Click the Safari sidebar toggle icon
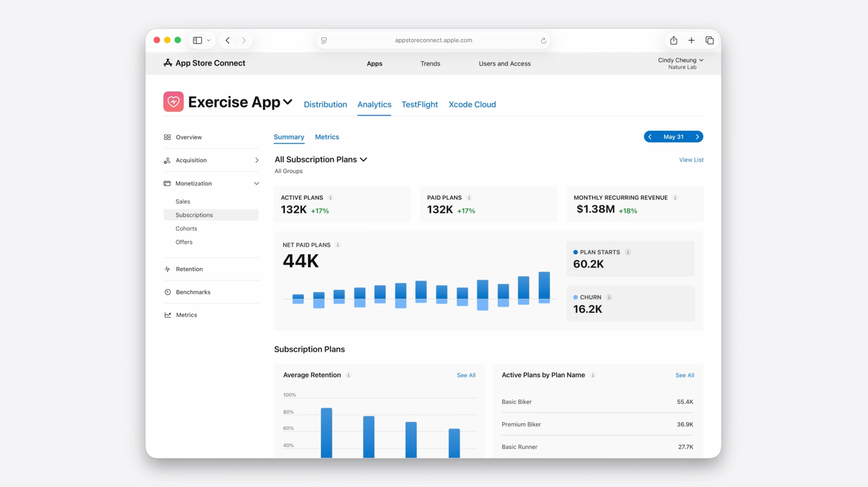The height and width of the screenshot is (487, 868). coord(197,40)
